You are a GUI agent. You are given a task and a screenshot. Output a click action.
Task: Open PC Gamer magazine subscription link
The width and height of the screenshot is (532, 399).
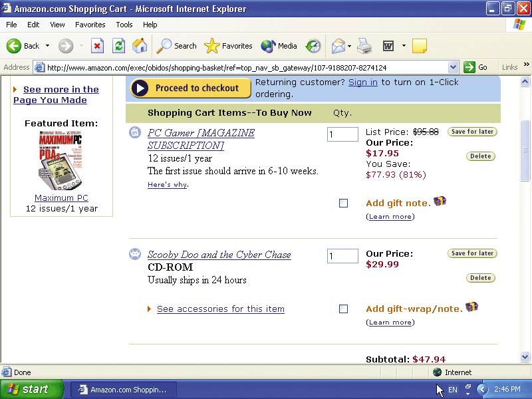201,139
